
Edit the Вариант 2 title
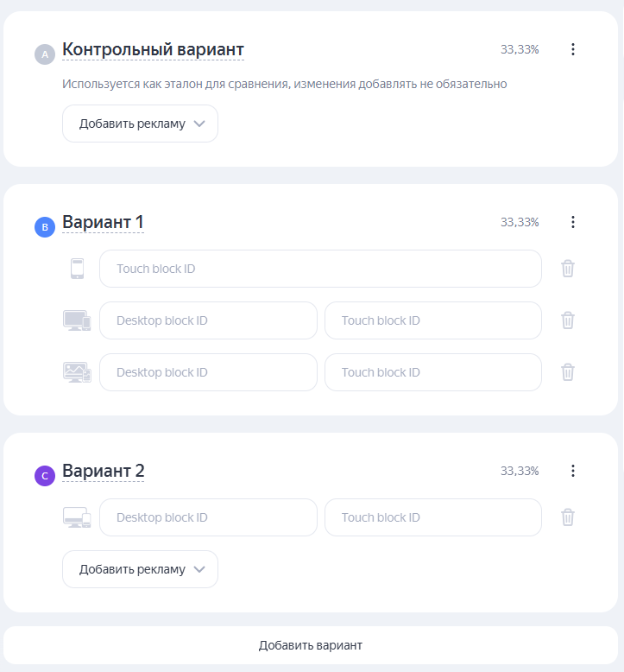point(104,471)
